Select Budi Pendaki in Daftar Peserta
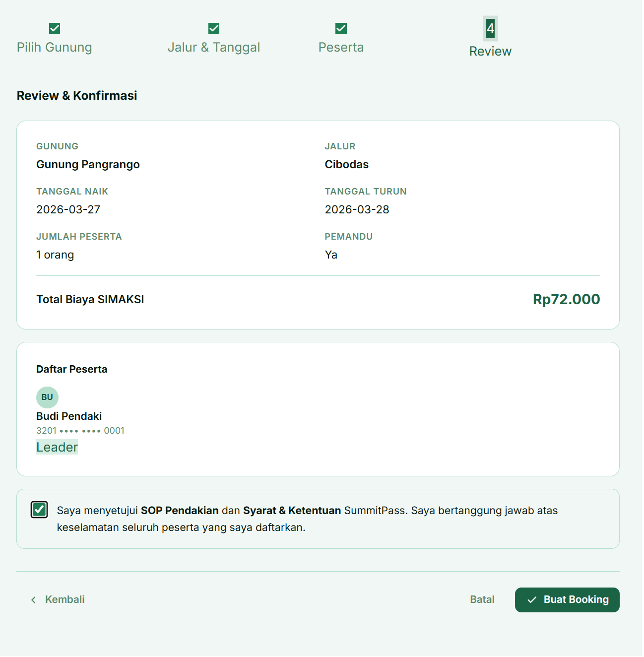The width and height of the screenshot is (644, 657). coord(68,416)
